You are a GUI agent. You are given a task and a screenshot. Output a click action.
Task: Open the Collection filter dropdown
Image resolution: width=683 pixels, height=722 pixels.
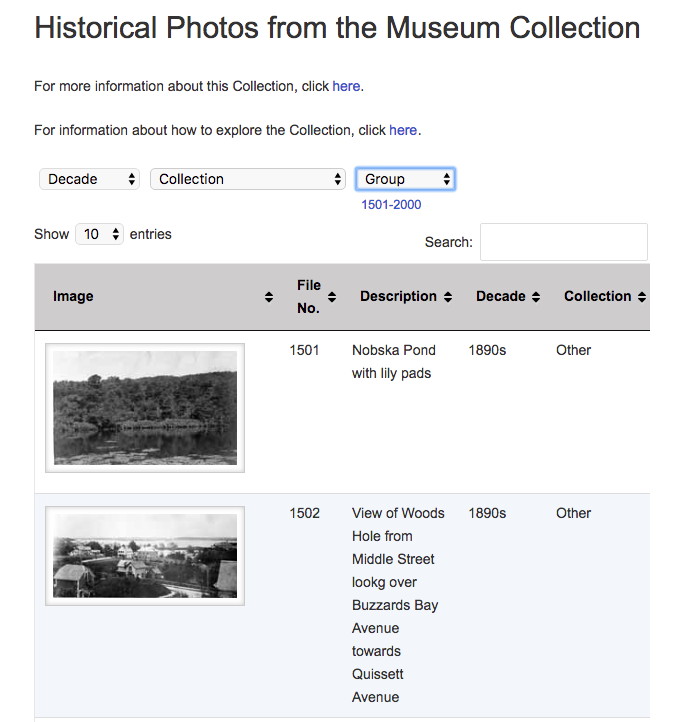point(248,179)
